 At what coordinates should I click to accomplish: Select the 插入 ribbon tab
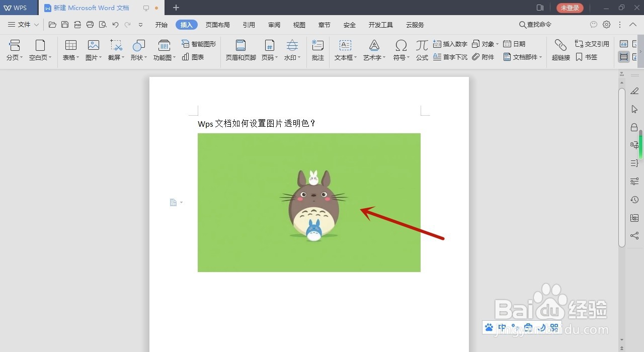pos(187,25)
